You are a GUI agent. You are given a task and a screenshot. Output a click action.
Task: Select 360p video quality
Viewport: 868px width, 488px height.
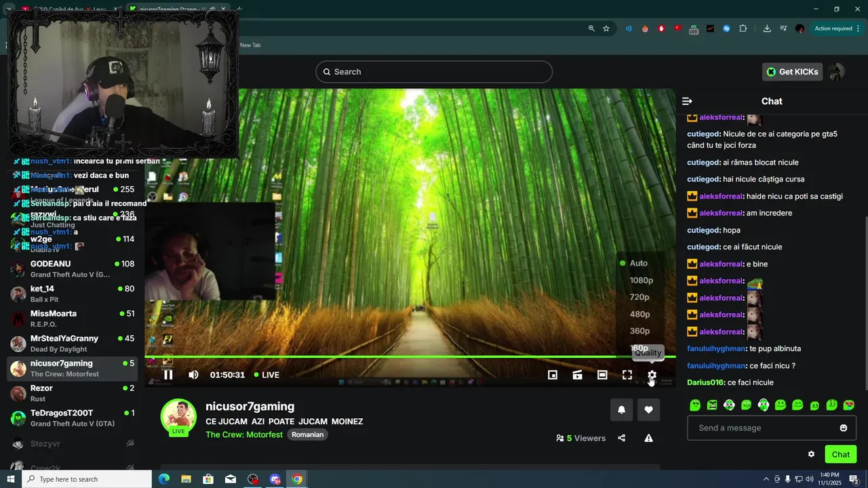[x=639, y=331]
